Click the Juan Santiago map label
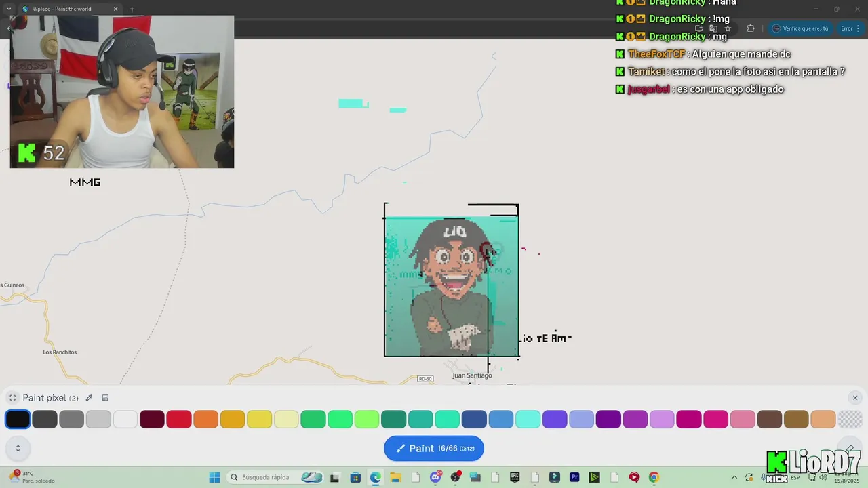868x488 pixels. coord(472,375)
